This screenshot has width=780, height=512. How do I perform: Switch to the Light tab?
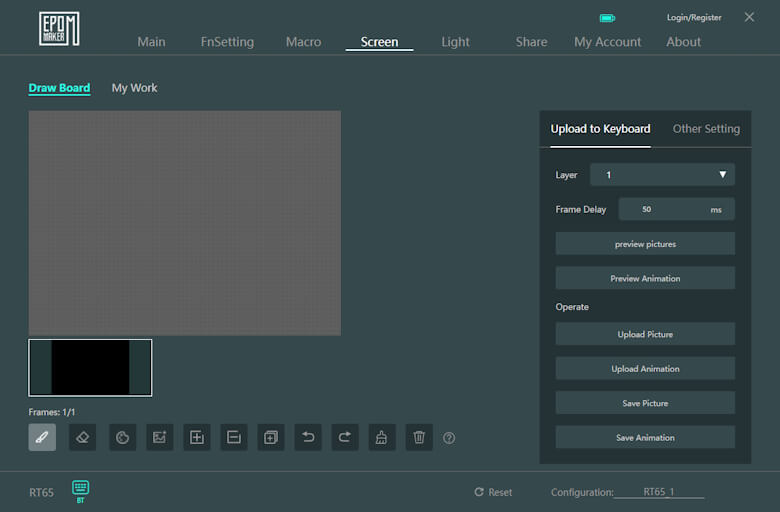(455, 42)
